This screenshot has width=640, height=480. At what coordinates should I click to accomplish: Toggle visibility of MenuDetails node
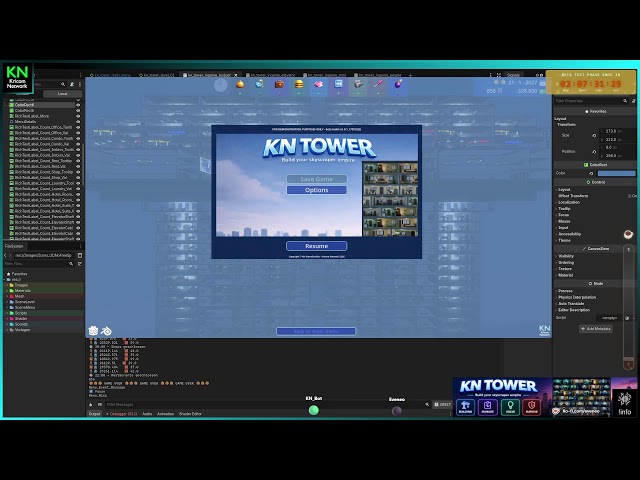(78, 122)
